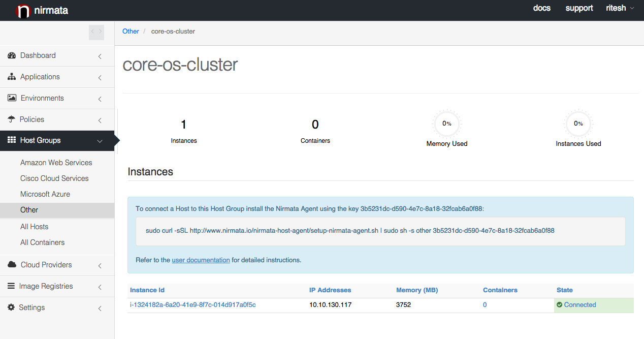Open the Cloud Providers menu item
This screenshot has width=644, height=339.
[57, 265]
